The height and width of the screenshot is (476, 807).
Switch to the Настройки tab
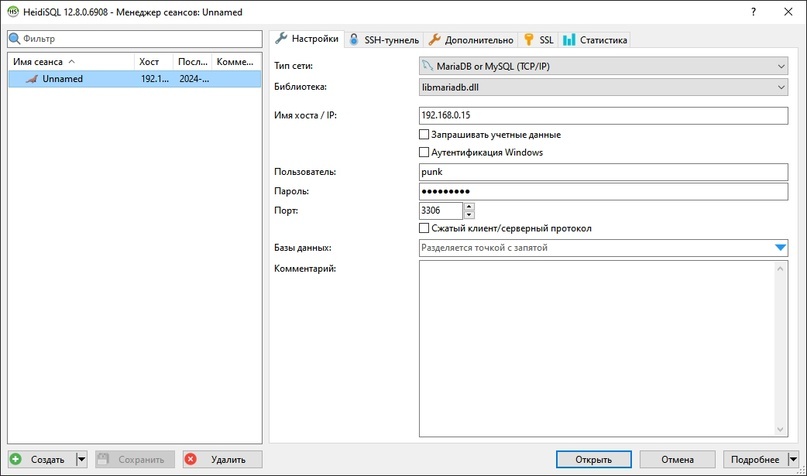tap(307, 39)
